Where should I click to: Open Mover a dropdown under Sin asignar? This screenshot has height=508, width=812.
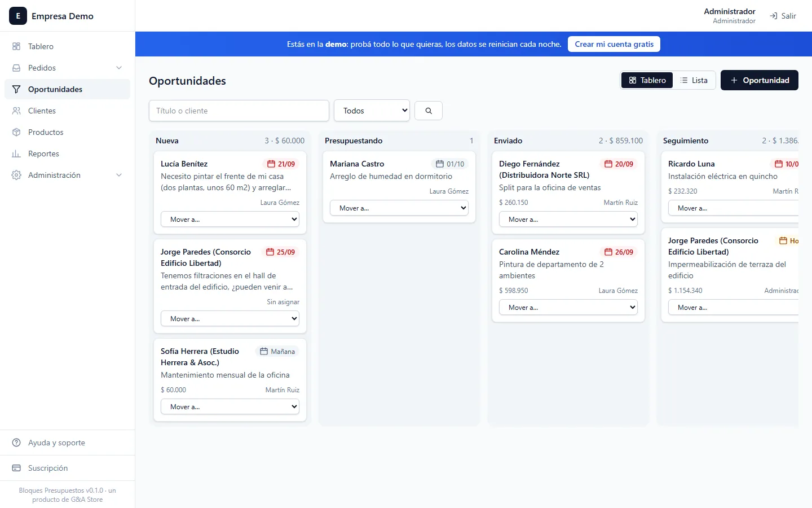tap(230, 318)
